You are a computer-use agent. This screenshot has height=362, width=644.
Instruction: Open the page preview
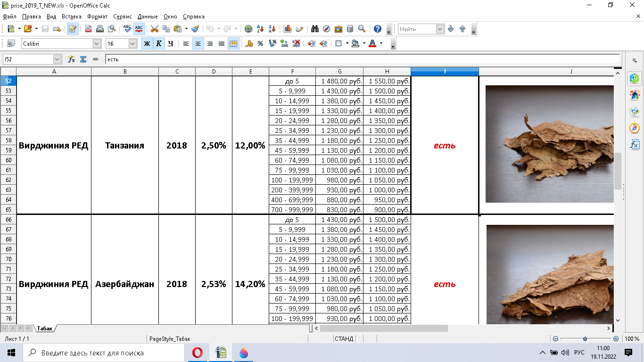[x=112, y=29]
